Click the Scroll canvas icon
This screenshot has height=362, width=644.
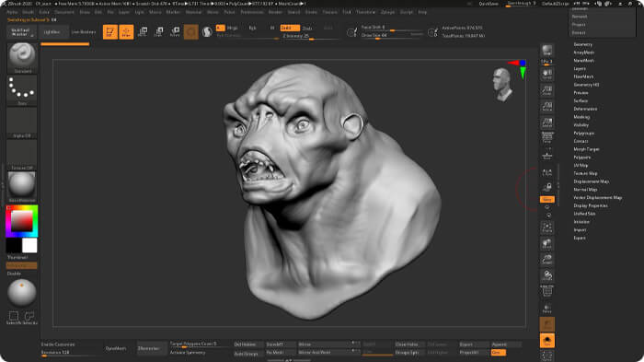(547, 75)
